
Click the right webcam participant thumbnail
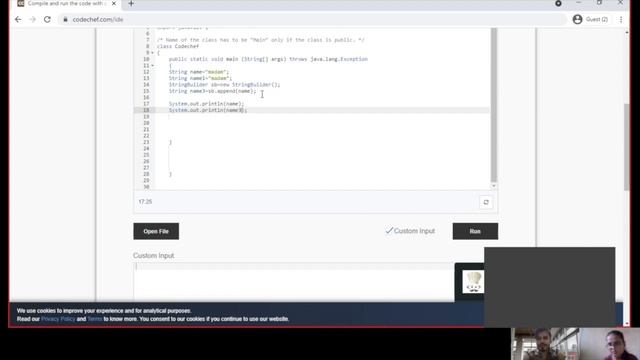coord(609,344)
